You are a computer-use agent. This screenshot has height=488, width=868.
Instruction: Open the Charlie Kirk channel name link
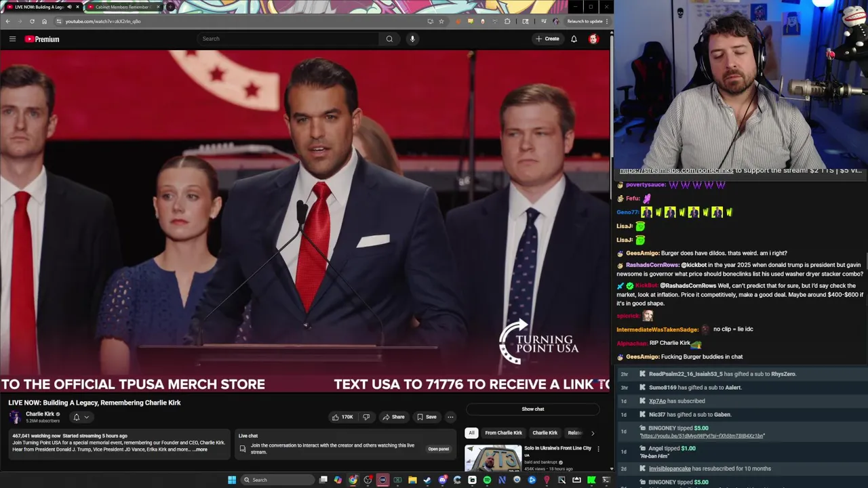click(40, 414)
